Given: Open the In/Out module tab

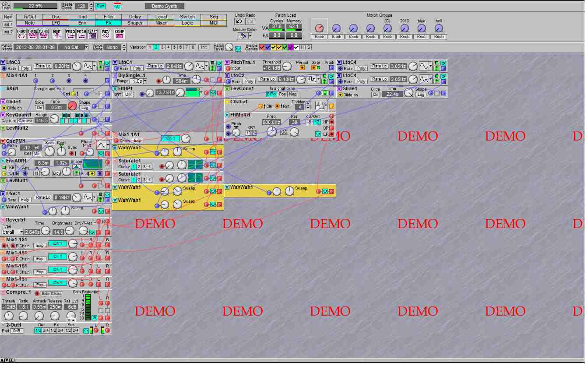Looking at the screenshot, I should point(30,17).
